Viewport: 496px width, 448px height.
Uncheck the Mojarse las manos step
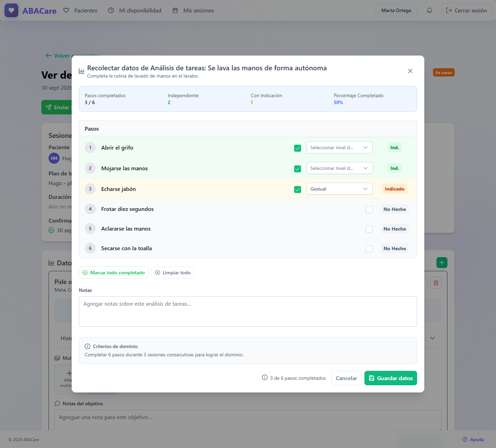coord(298,169)
